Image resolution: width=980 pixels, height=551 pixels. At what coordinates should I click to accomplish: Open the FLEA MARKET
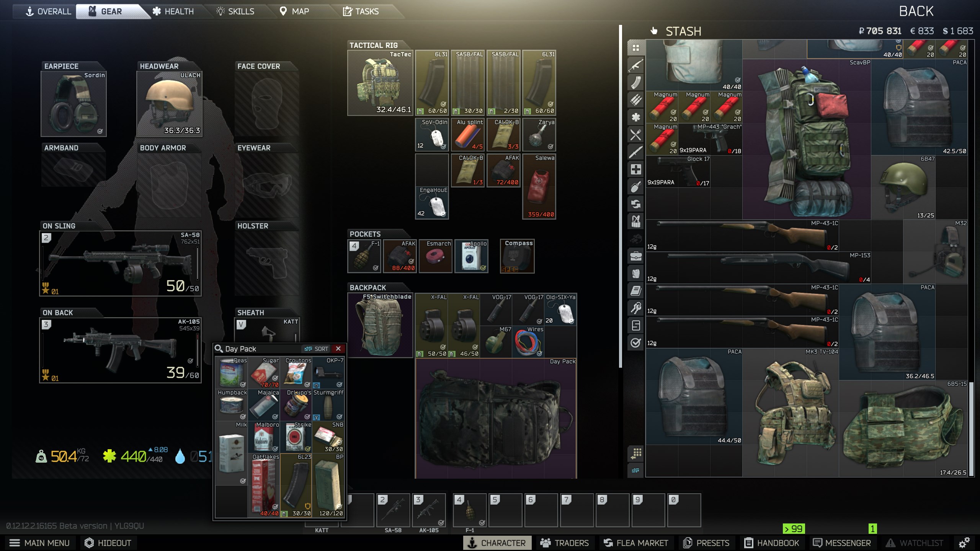(636, 543)
